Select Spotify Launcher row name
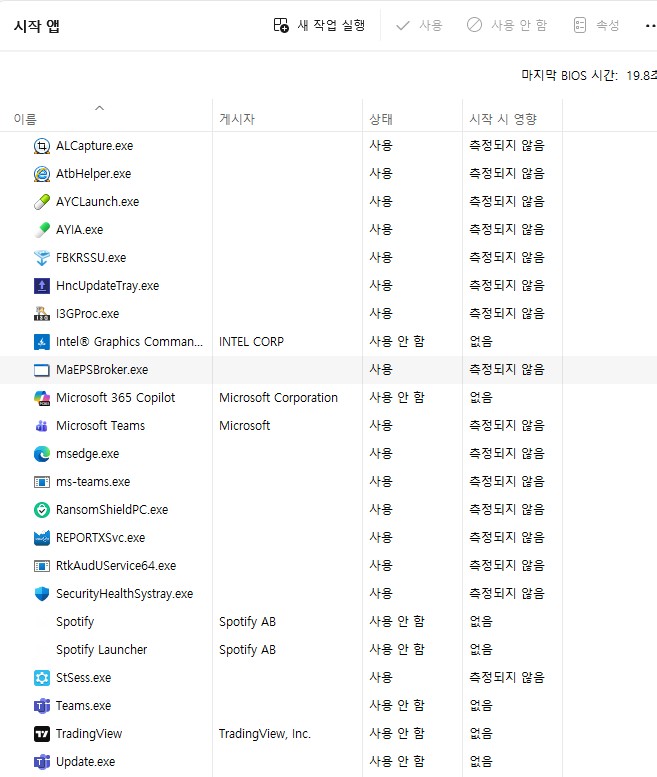The height and width of the screenshot is (777, 657). pos(102,650)
